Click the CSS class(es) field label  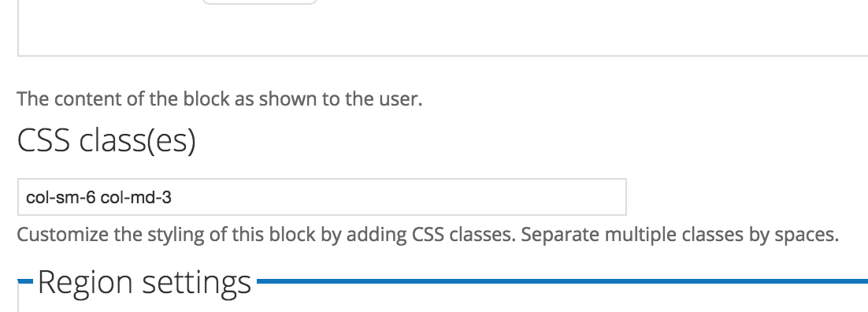point(106,140)
